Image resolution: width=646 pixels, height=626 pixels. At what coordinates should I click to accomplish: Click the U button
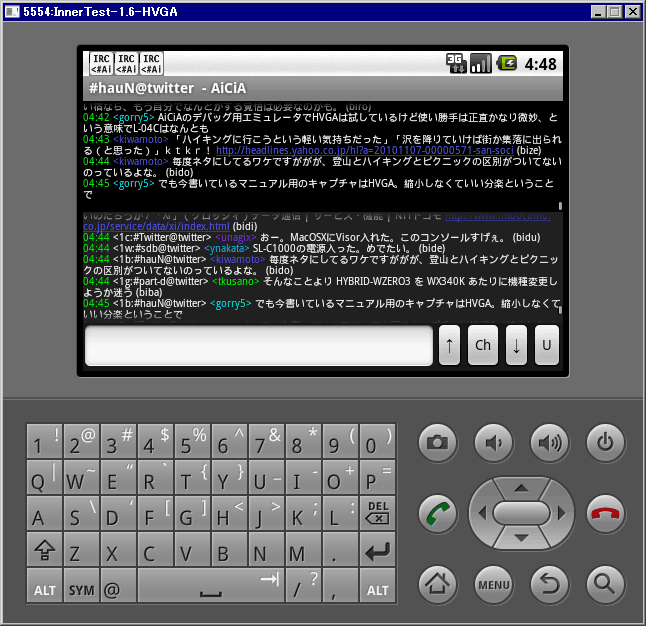546,345
